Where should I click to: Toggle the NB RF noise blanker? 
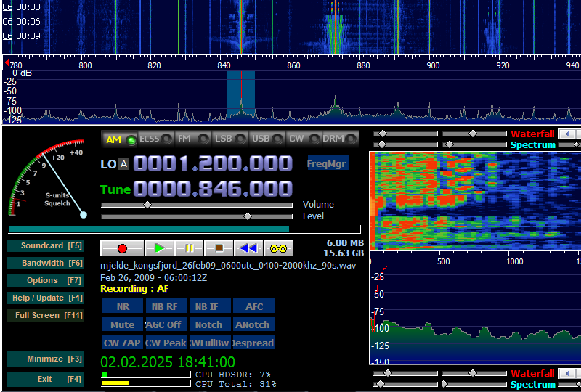[x=166, y=306]
